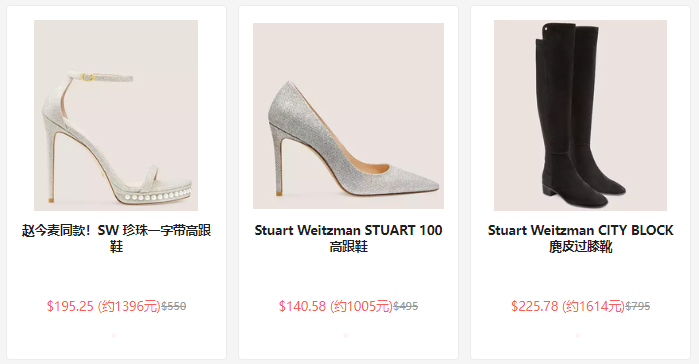This screenshot has width=699, height=364.
Task: Click the pink dot under the CITY BLOCK price
Action: coord(578,335)
